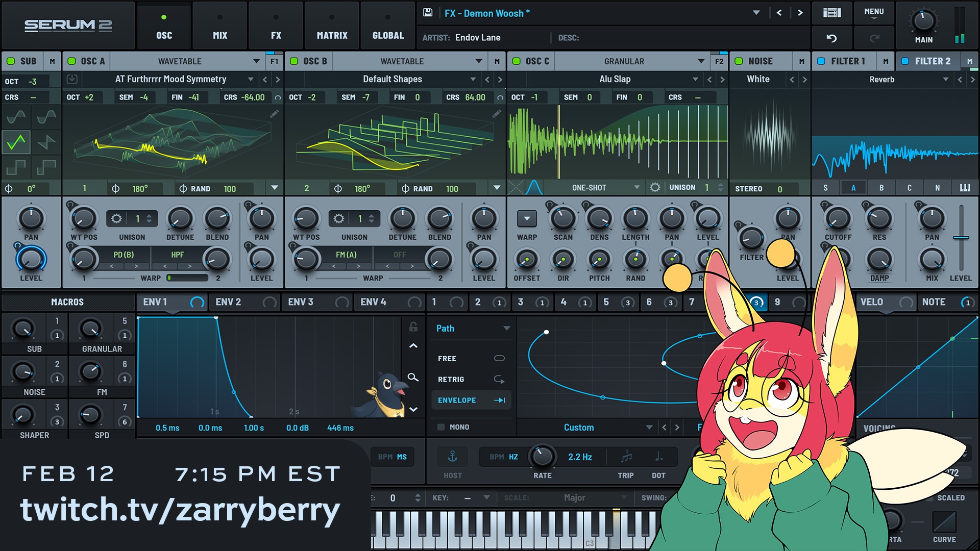Expand the Path LFO mode dropdown

tap(506, 329)
